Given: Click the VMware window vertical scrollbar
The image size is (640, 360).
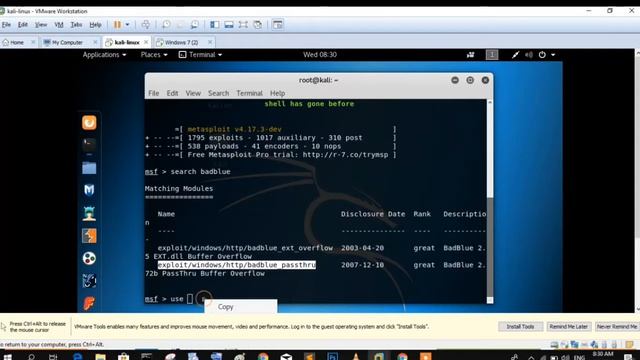Looking at the screenshot, I should click(x=637, y=180).
